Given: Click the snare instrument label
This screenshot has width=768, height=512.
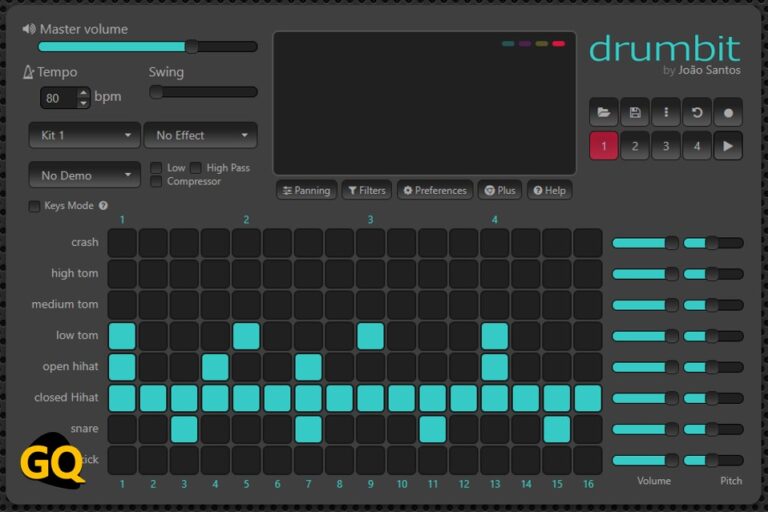Looking at the screenshot, I should point(84,428).
